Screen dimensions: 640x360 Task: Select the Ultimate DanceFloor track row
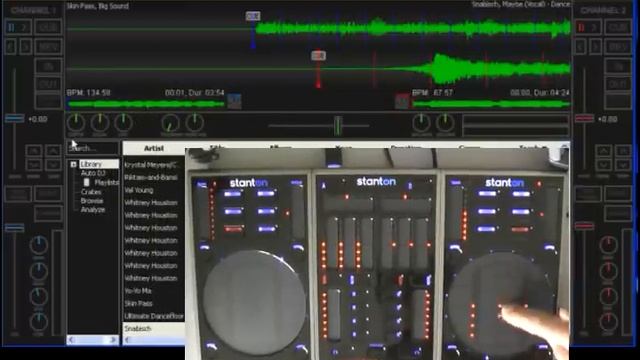tap(154, 316)
